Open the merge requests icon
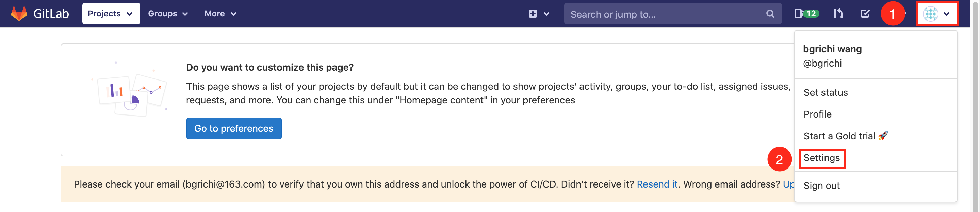This screenshot has height=212, width=980. point(838,14)
